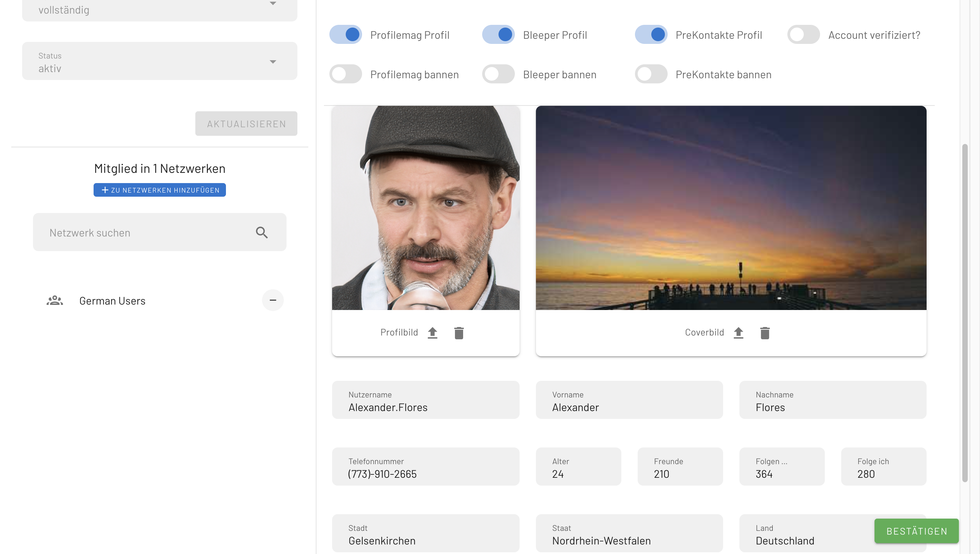Screen dimensions: 980x554
Task: Delete the Profilbild image
Action: coord(459,332)
